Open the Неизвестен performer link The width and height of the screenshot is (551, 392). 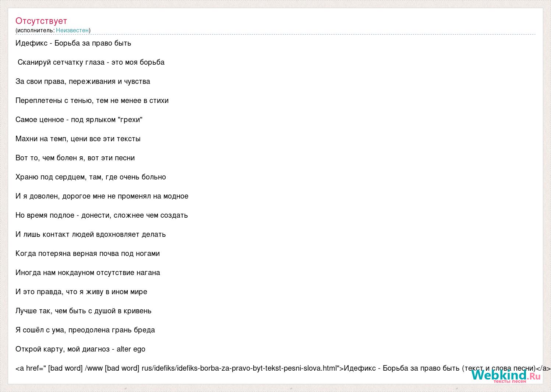(72, 30)
